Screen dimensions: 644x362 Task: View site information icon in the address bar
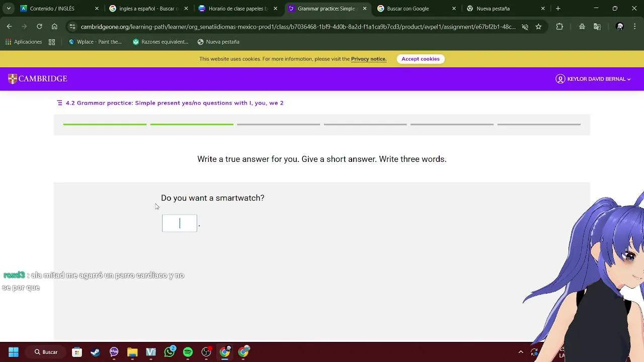[x=72, y=27]
